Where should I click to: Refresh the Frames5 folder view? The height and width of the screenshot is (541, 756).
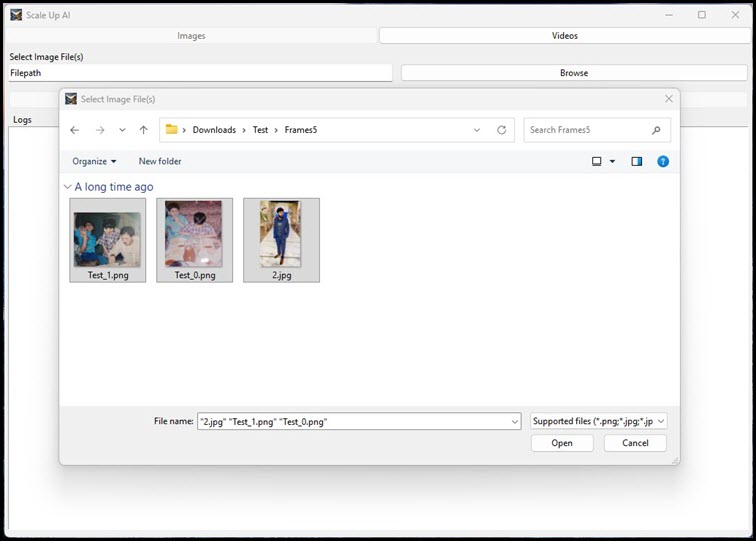point(501,130)
